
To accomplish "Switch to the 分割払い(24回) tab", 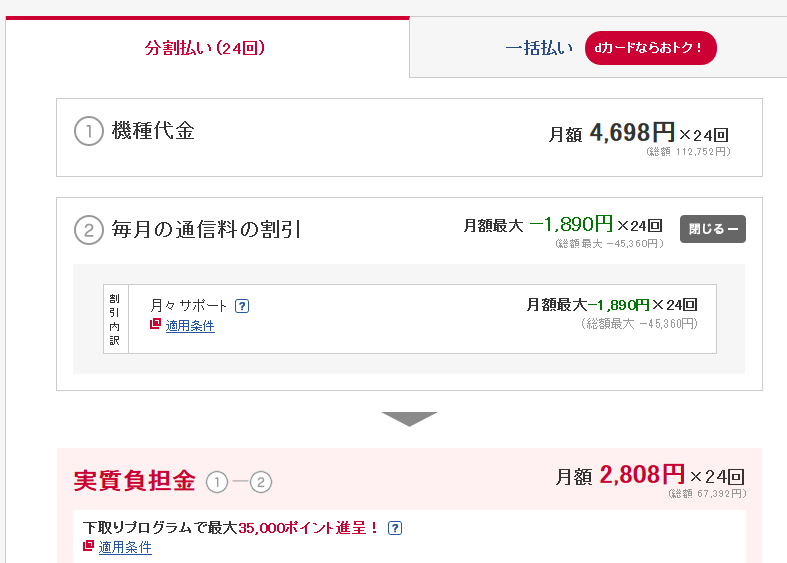I will pyautogui.click(x=205, y=48).
